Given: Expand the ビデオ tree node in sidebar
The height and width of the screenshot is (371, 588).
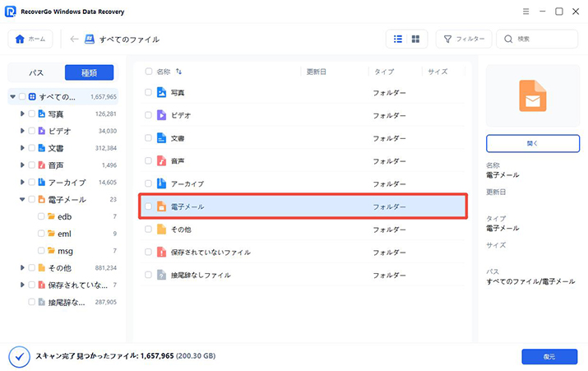Looking at the screenshot, I should [22, 131].
